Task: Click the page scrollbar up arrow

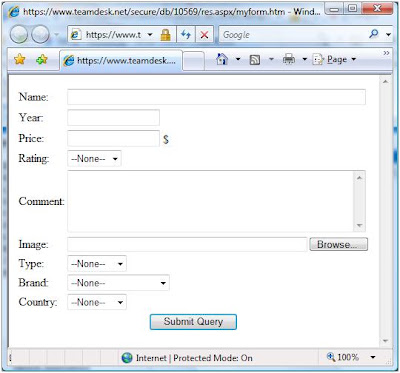Action: click(386, 82)
